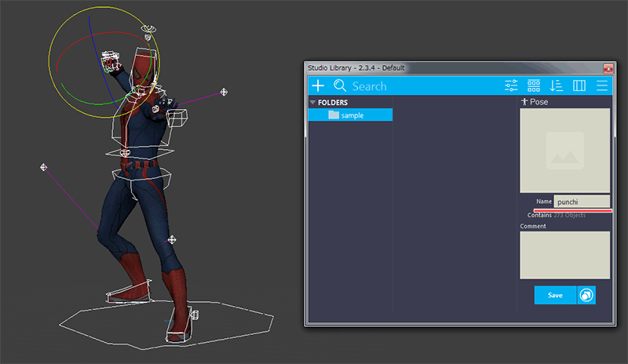Click the plus icon to create new item

pyautogui.click(x=318, y=86)
